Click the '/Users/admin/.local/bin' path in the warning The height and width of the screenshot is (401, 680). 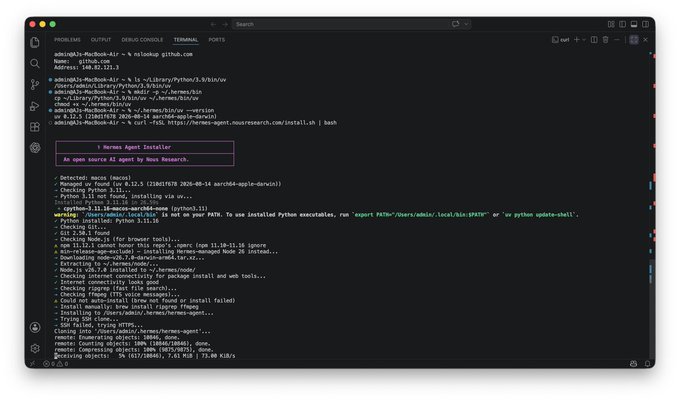tap(121, 215)
